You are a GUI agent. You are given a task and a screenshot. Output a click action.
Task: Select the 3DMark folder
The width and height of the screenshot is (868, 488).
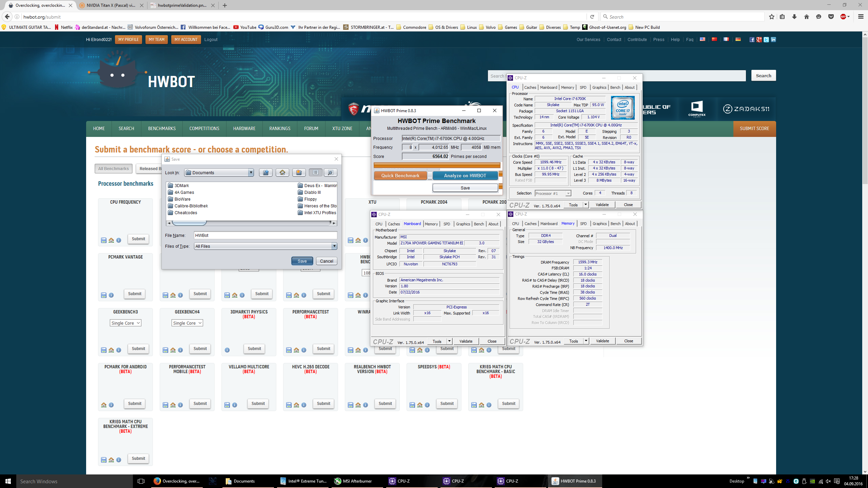(x=179, y=185)
